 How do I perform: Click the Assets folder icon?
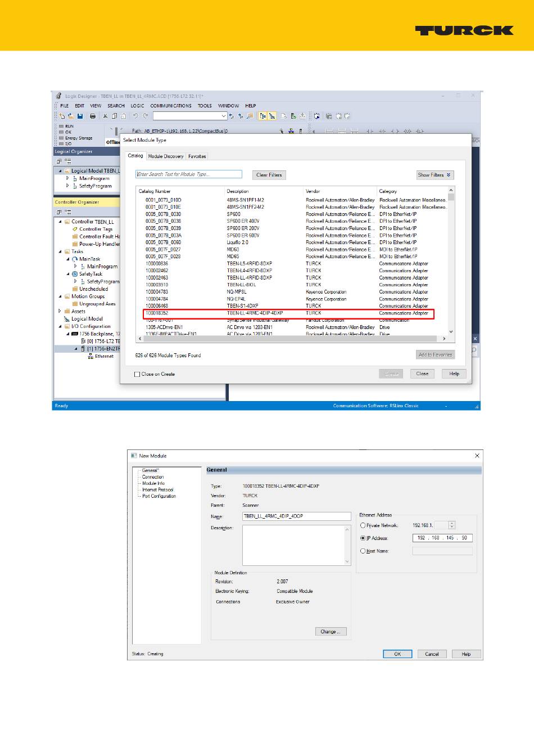click(x=67, y=311)
